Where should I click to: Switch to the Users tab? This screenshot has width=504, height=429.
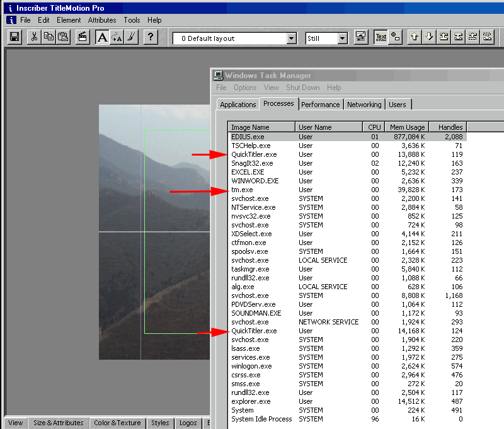pos(398,105)
